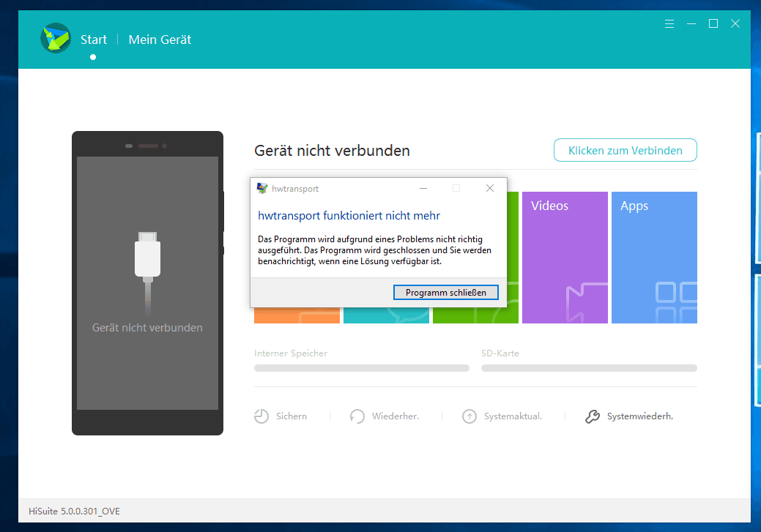This screenshot has width=761, height=532.
Task: Click the USB plug illustration on phone
Action: coord(147,256)
